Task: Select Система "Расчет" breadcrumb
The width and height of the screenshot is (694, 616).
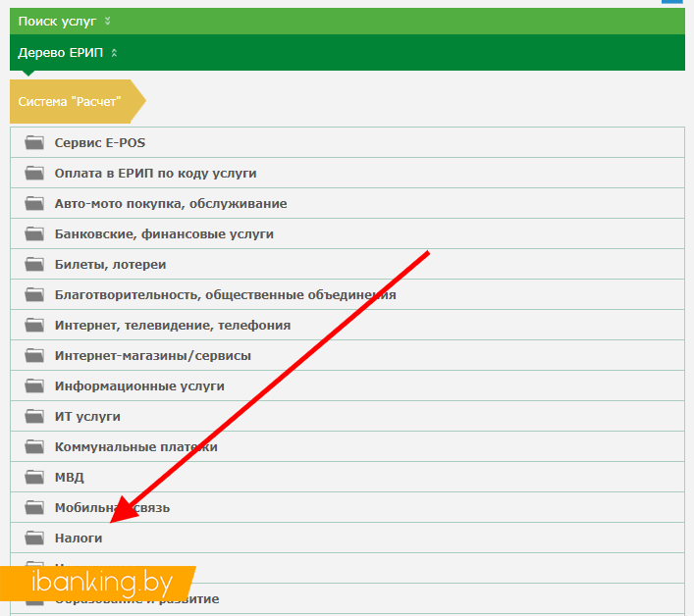Action: 71,101
